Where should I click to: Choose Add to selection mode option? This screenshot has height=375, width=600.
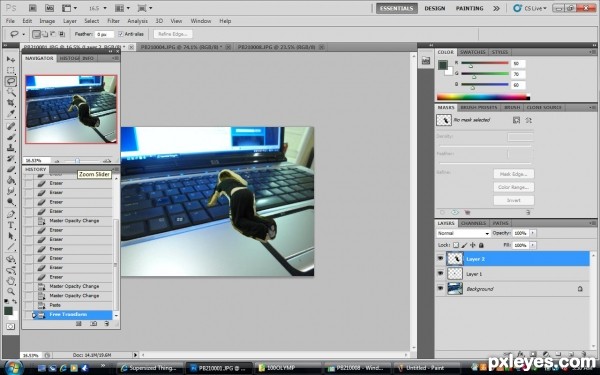pyautogui.click(x=45, y=34)
